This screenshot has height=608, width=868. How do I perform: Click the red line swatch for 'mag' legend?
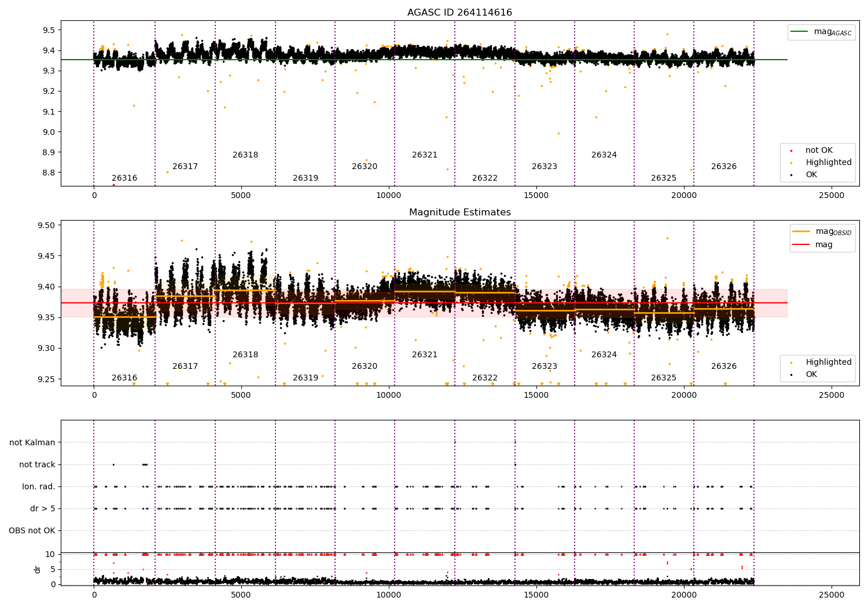[801, 245]
